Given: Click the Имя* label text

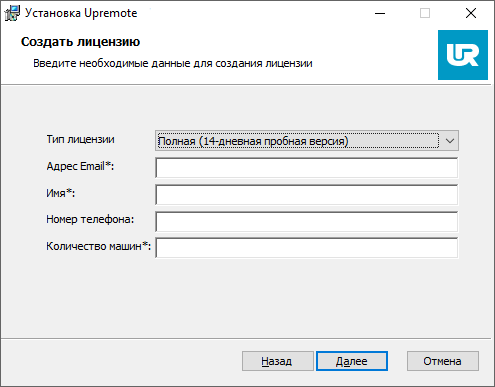Looking at the screenshot, I should pos(61,193).
